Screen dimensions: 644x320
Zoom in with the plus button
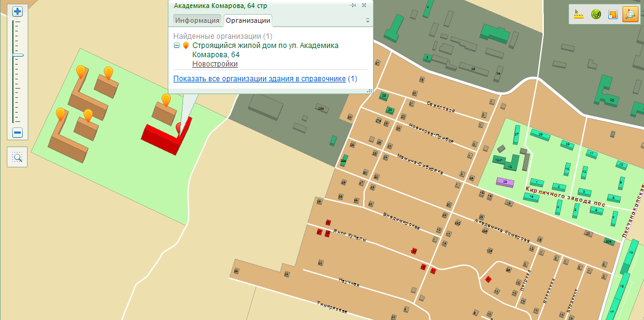(17, 12)
